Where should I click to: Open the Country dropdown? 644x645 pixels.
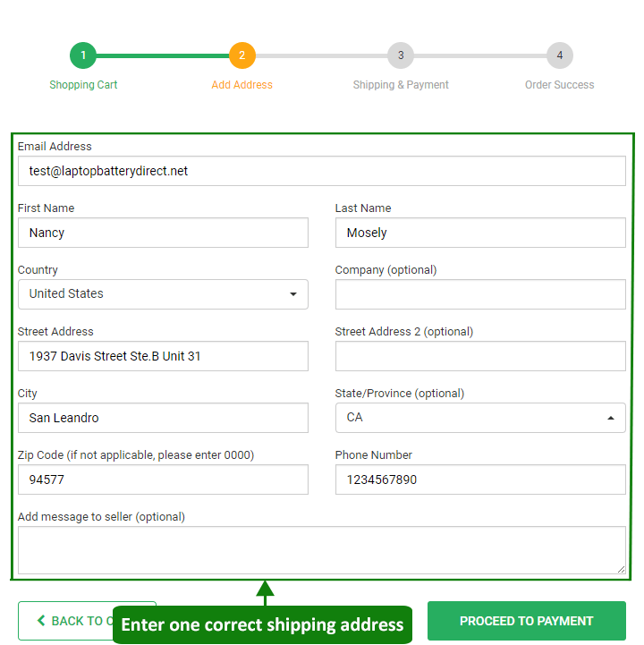163,294
